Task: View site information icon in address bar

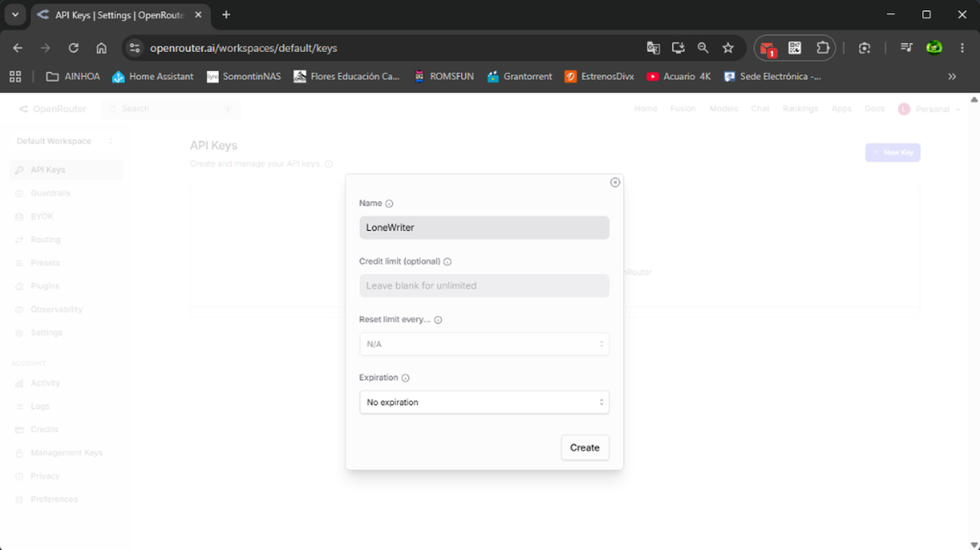Action: (134, 48)
